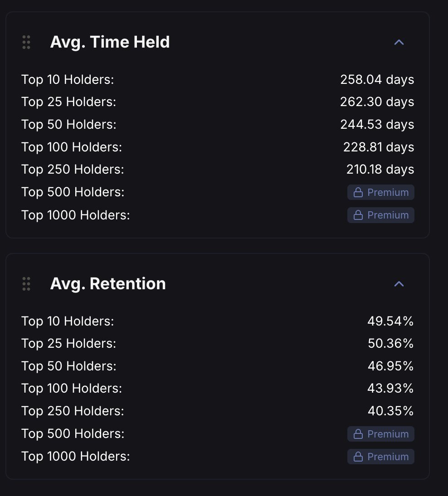Click the 50.36% retention value
The width and height of the screenshot is (448, 496).
[390, 344]
